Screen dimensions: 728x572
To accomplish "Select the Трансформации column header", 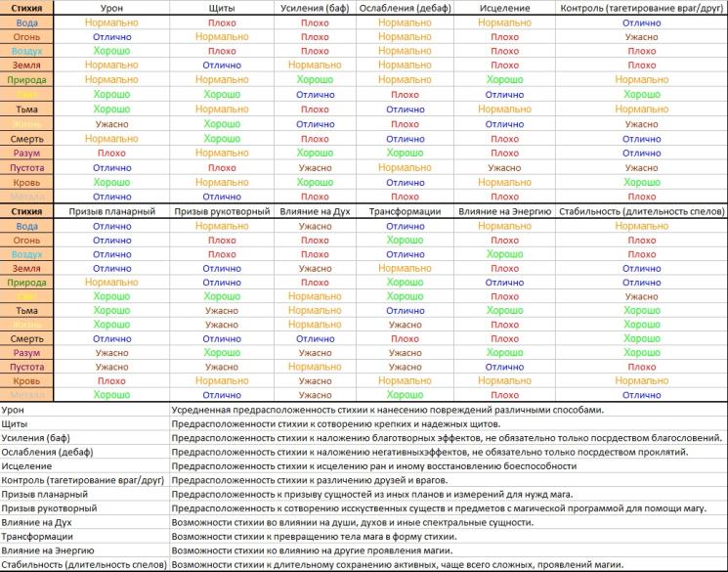I will coord(405,211).
